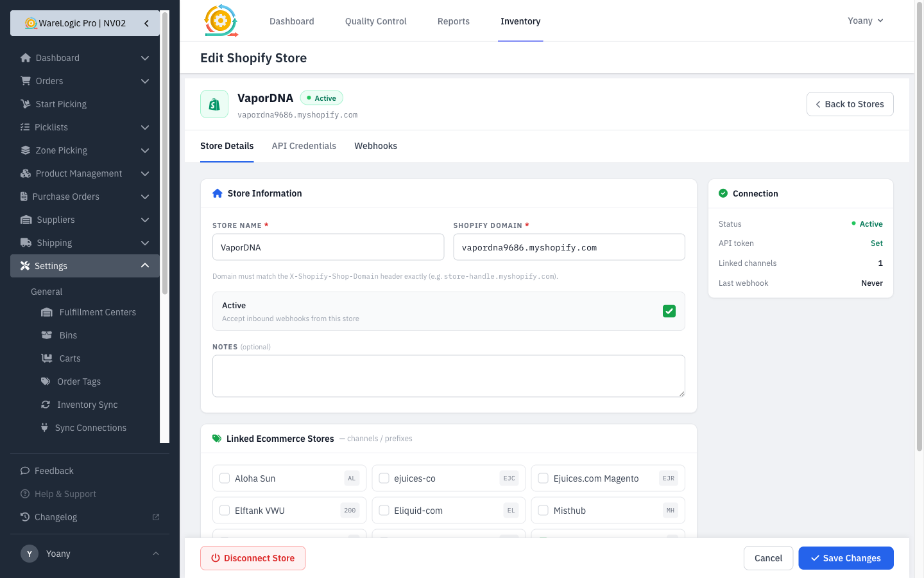Expand the Purchase Orders chevron

pos(145,197)
